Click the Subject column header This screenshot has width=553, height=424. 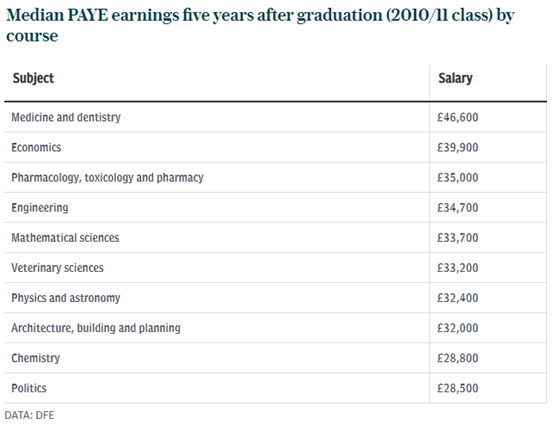tap(33, 78)
